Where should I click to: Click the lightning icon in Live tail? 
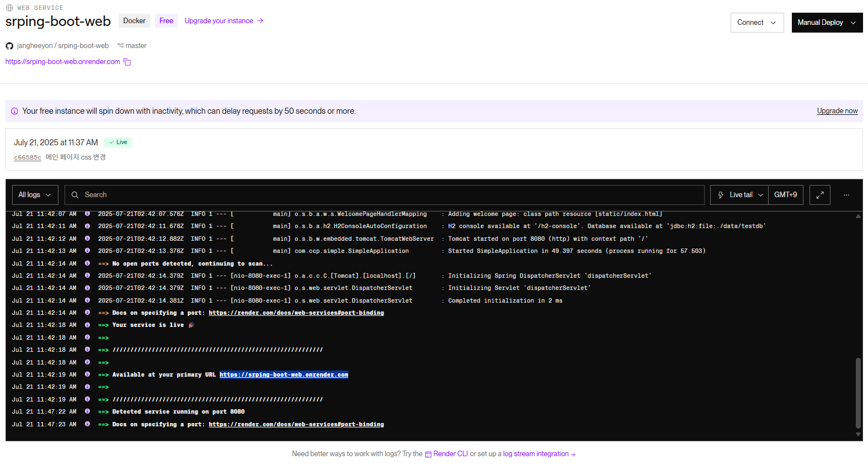click(721, 195)
